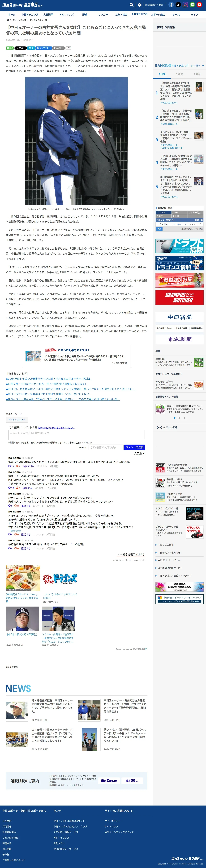Open the みんなのスポーツ icon thumbnail
This screenshot has height=868, width=206.
[199, 385]
